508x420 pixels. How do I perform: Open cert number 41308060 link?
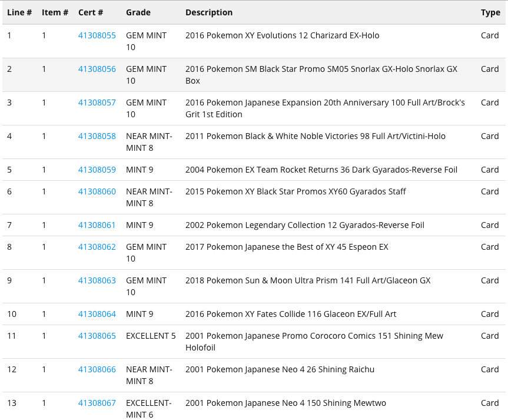[x=97, y=191]
